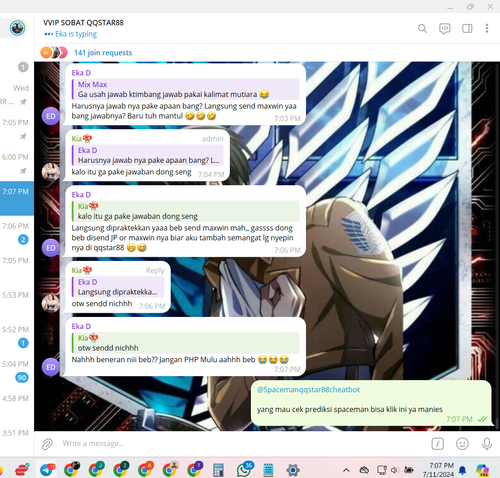This screenshot has height=478, width=500.
Task: Click the pin icon below the 6:00 PM chat
Action: 23,171
